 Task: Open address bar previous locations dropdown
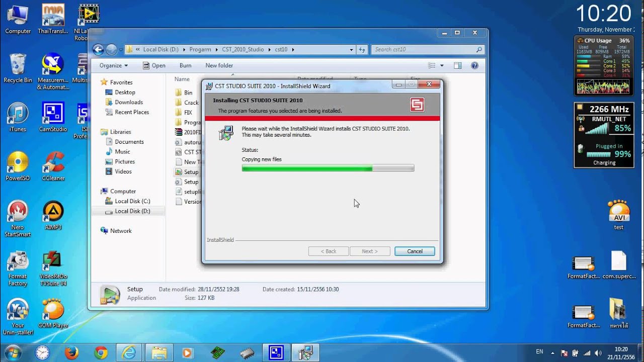point(351,49)
